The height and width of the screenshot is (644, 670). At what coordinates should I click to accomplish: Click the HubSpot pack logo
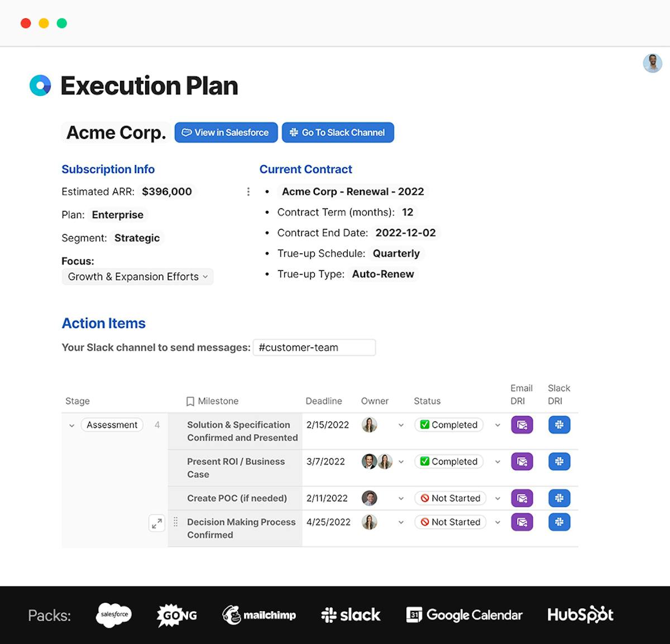point(580,615)
